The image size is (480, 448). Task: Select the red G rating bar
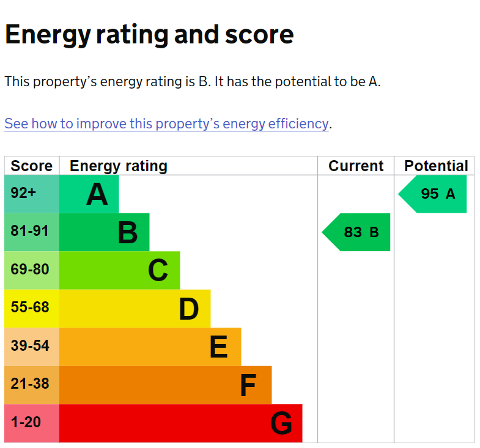[x=180, y=423]
